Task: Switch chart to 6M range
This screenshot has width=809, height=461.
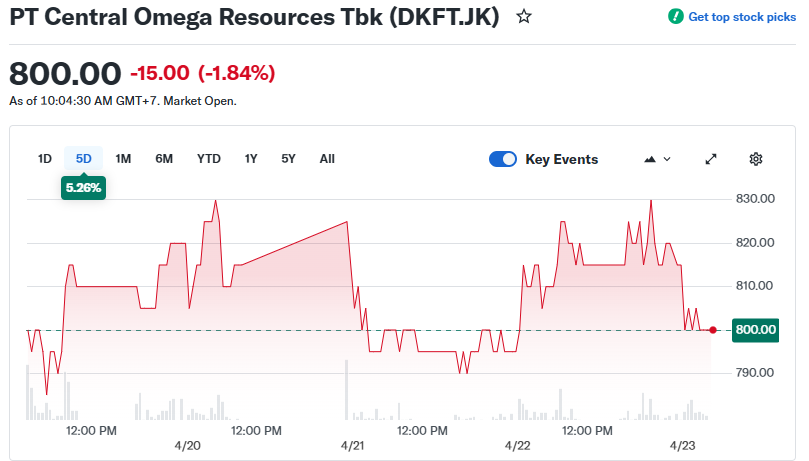Action: (x=164, y=159)
